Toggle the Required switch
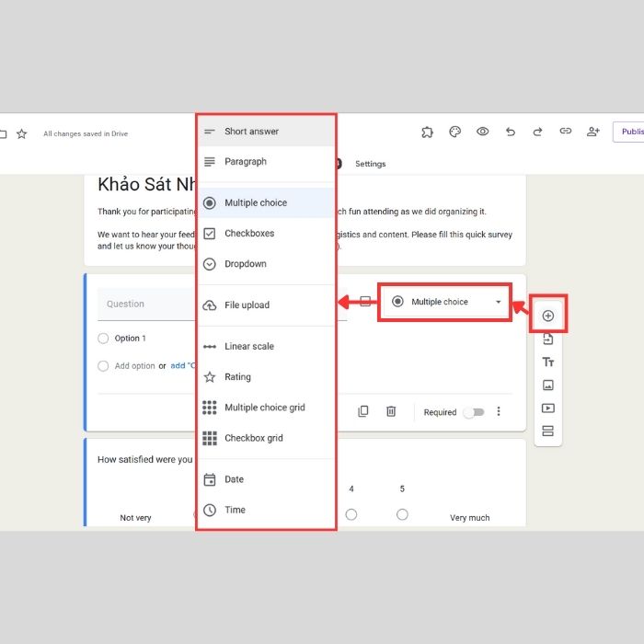Screen dimensions: 644x644 pos(474,412)
